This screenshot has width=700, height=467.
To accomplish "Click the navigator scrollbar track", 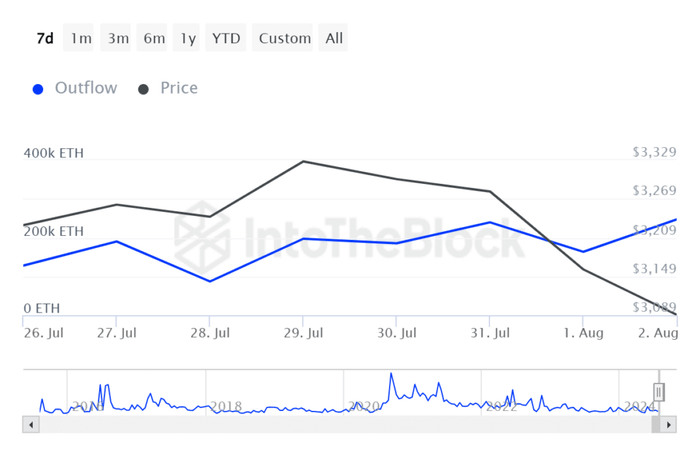I will coord(345,424).
